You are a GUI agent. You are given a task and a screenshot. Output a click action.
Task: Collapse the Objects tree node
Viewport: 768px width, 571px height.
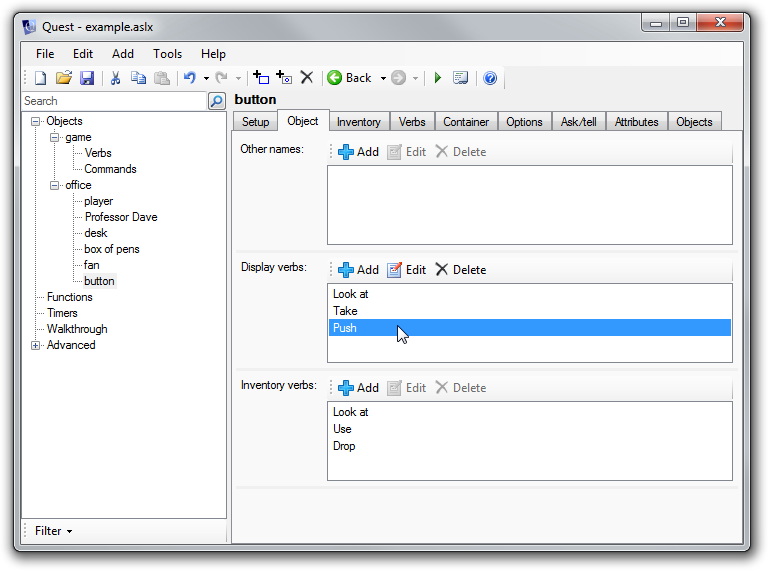(35, 121)
